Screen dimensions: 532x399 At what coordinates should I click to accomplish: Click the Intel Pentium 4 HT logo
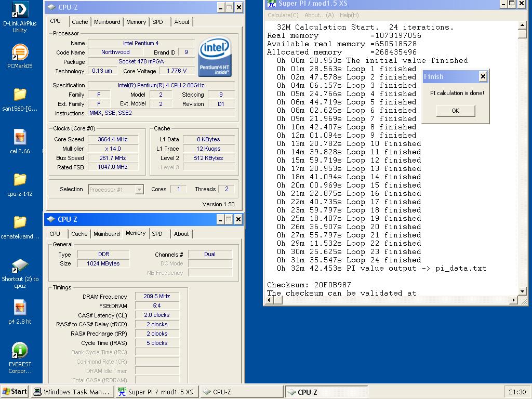click(215, 57)
